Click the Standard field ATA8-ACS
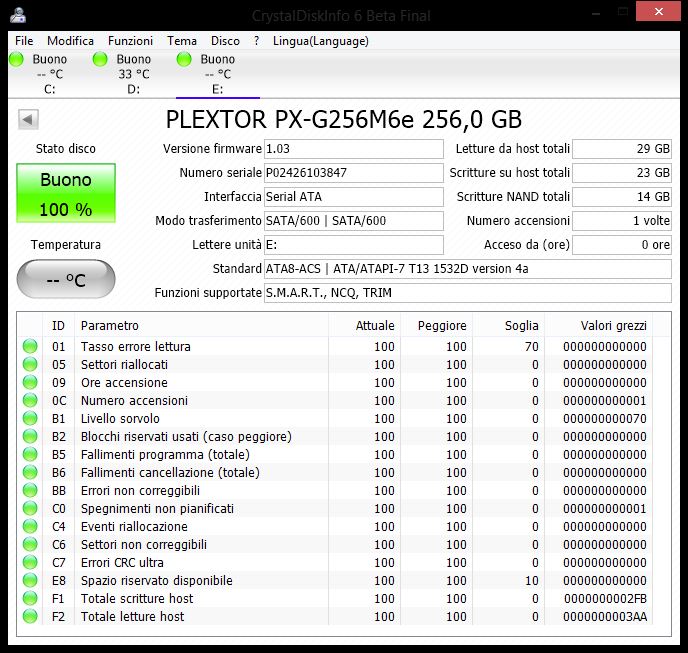The width and height of the screenshot is (688, 653). tap(468, 269)
